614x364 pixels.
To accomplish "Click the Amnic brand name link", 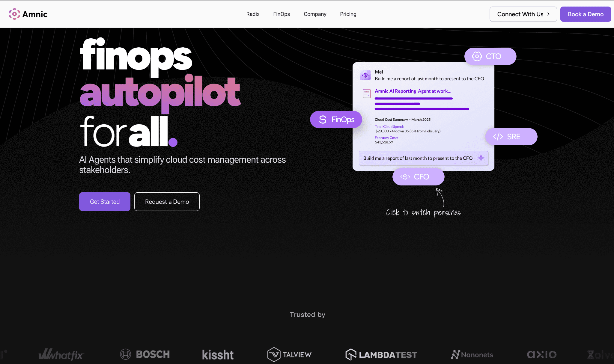I will [x=35, y=14].
